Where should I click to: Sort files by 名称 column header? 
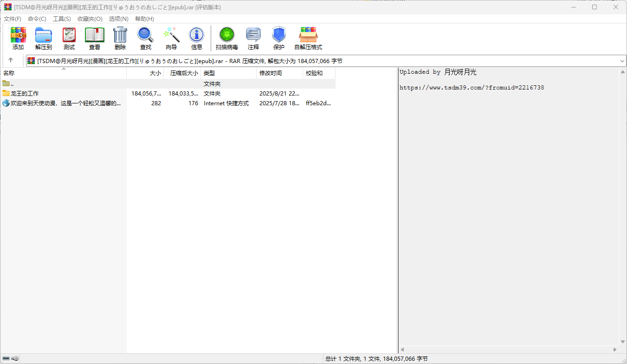[x=63, y=73]
